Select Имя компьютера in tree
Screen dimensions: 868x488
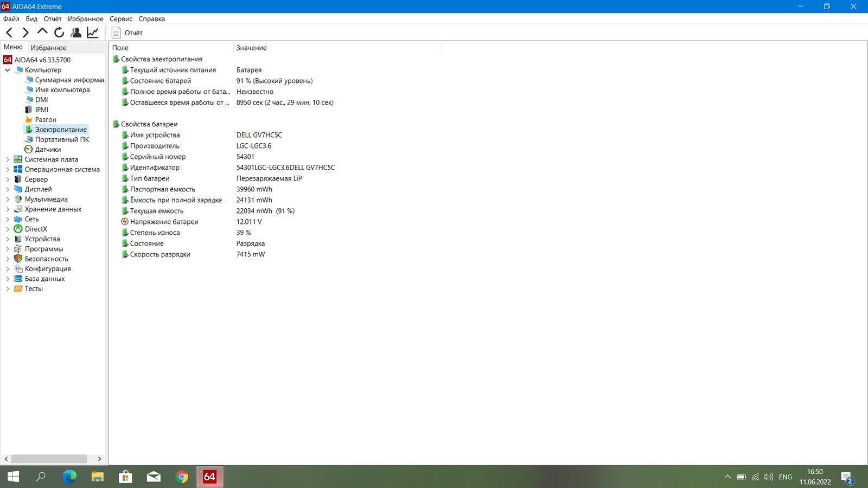pos(62,90)
